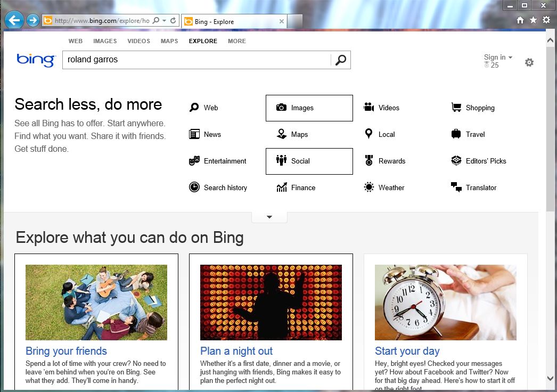Click the Videos camcorder icon

tap(368, 107)
